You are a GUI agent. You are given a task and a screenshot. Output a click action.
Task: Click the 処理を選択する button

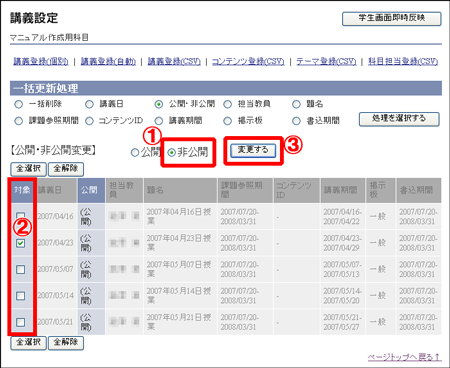399,119
